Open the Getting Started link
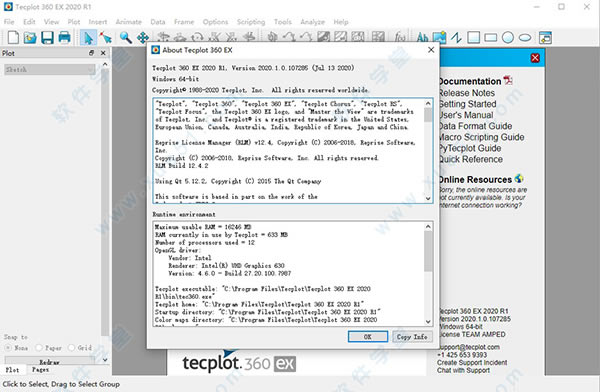The image size is (600, 392). 467,104
